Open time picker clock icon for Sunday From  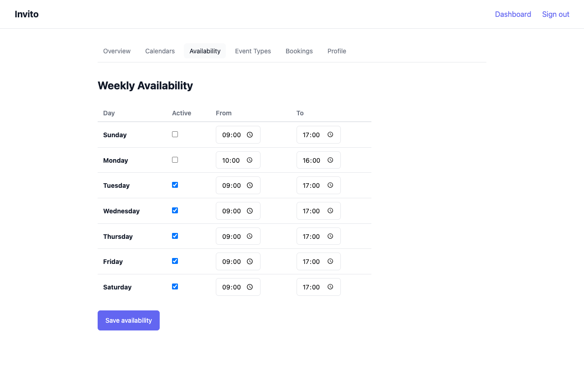point(250,135)
